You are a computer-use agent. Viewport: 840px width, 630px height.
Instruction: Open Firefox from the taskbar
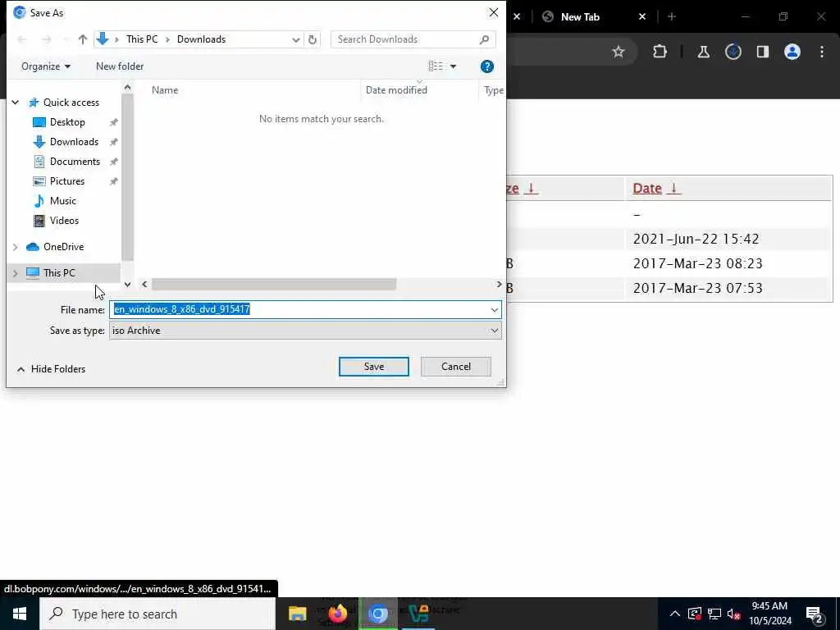[337, 614]
